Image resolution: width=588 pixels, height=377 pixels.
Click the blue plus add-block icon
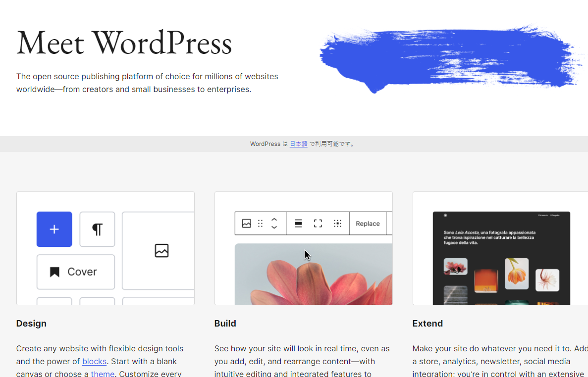[54, 229]
